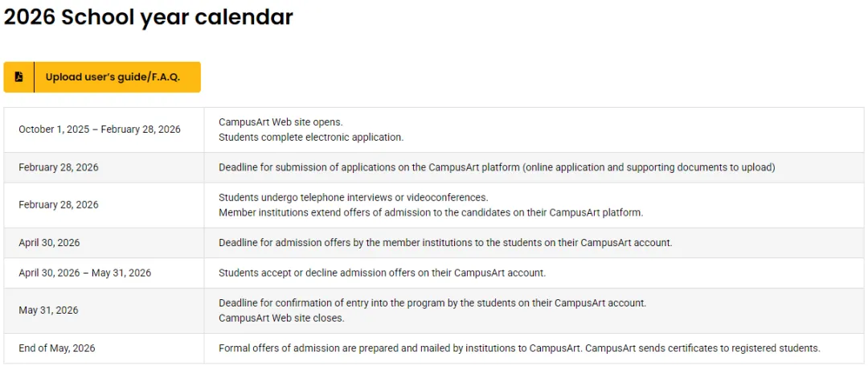The height and width of the screenshot is (366, 868).
Task: Click 'Member institutions extend offers of admission' line
Action: click(x=431, y=213)
